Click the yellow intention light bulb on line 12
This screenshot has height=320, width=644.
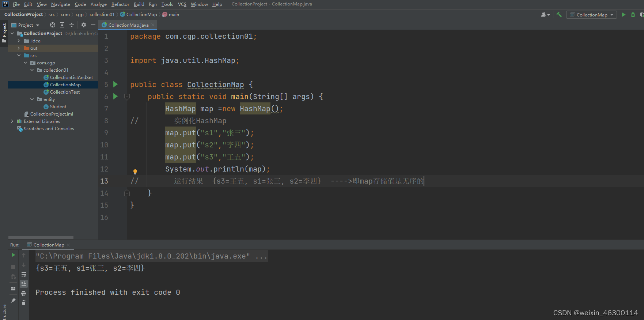coord(135,172)
